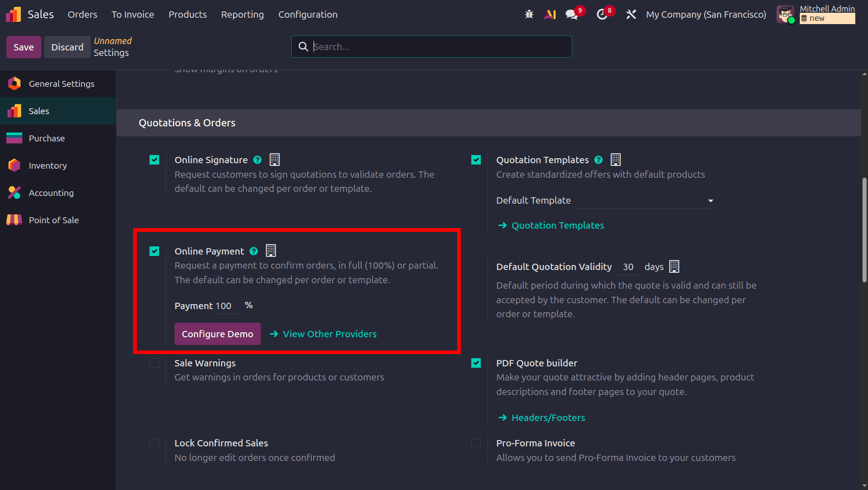Uncheck the Online Signature checkbox
868x490 pixels.
point(154,160)
